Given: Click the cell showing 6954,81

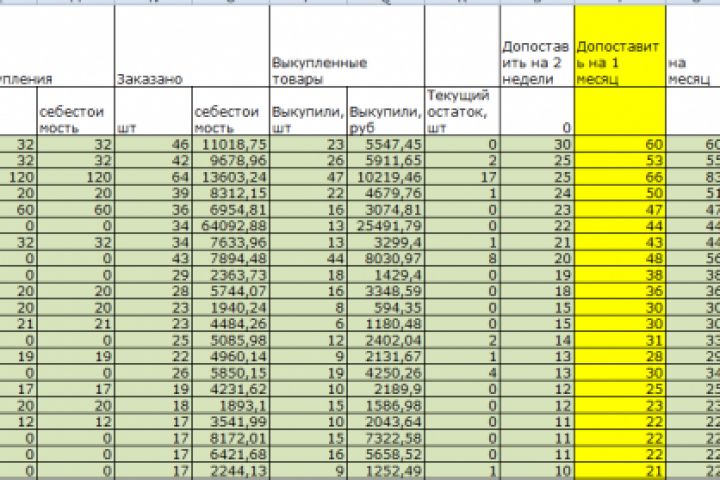Looking at the screenshot, I should coord(231,209).
